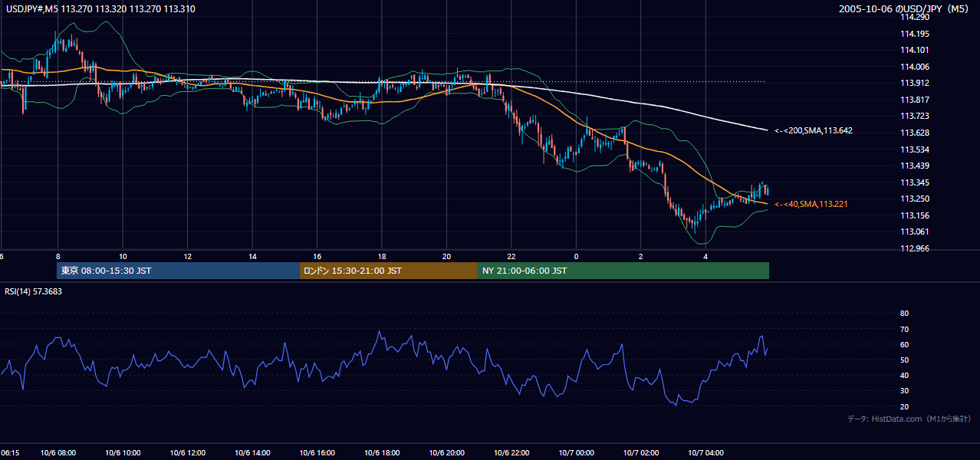980x460 pixels.
Task: Click the 06:15 bottom time label
Action: pyautogui.click(x=10, y=453)
